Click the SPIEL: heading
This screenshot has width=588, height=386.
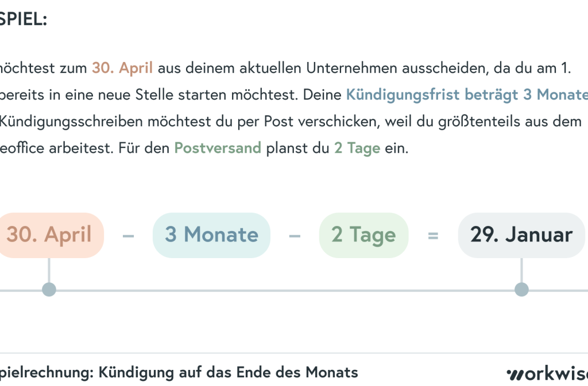24,20
